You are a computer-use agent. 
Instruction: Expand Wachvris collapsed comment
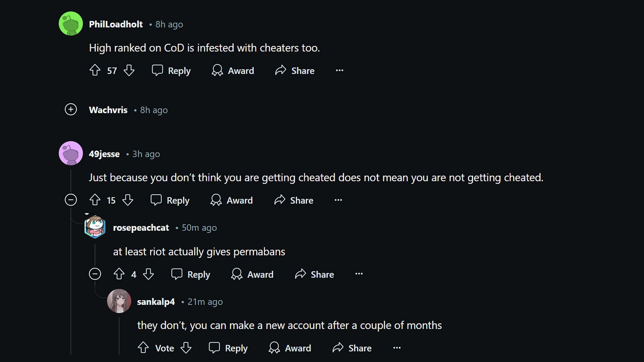pos(70,110)
